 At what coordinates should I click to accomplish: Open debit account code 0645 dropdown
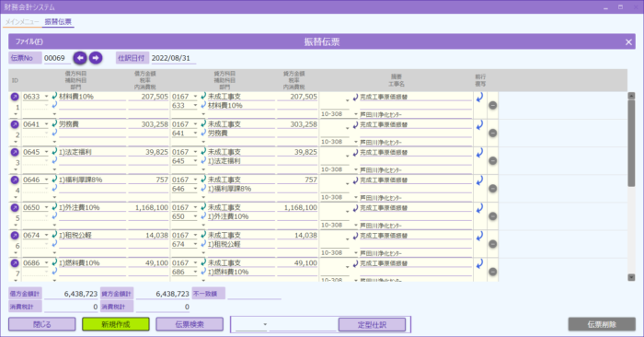click(x=46, y=152)
